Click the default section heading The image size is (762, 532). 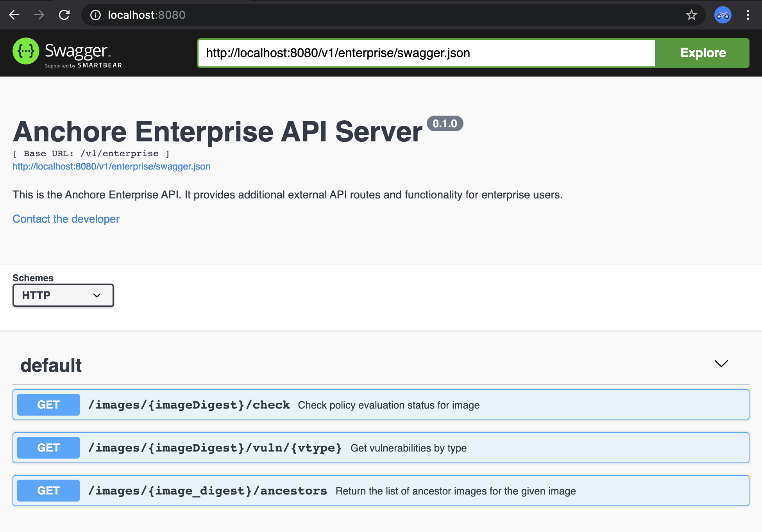(x=51, y=365)
